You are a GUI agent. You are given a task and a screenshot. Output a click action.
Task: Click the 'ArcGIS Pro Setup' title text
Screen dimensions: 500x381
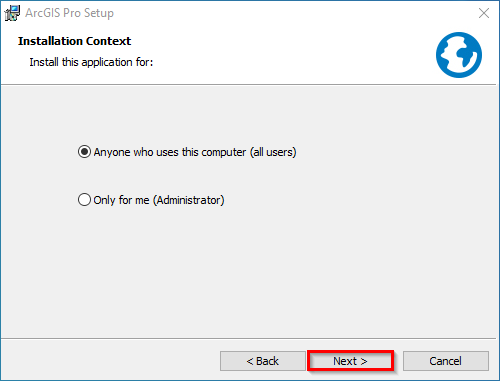point(69,13)
